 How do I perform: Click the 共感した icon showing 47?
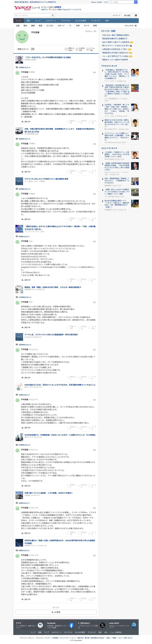(x=68, y=219)
